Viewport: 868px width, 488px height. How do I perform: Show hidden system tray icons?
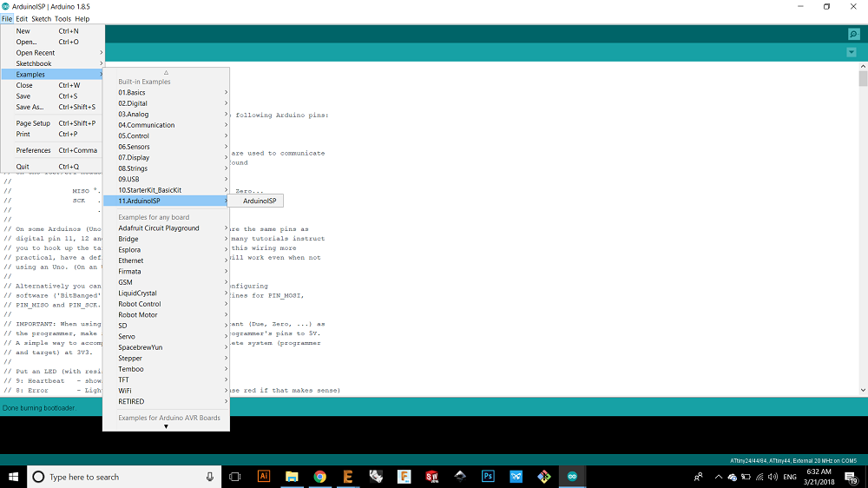tap(718, 477)
